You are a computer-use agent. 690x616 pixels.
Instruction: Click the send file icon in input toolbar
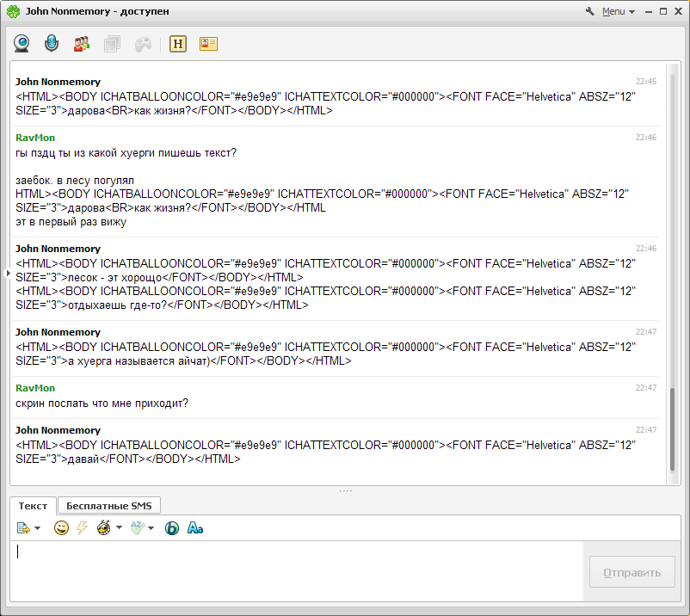[x=23, y=528]
